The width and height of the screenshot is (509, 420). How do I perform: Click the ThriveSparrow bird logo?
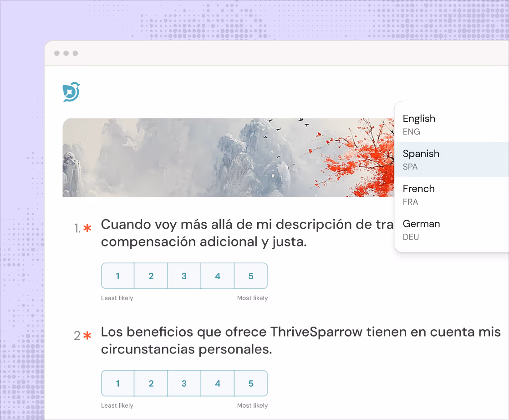click(x=71, y=91)
